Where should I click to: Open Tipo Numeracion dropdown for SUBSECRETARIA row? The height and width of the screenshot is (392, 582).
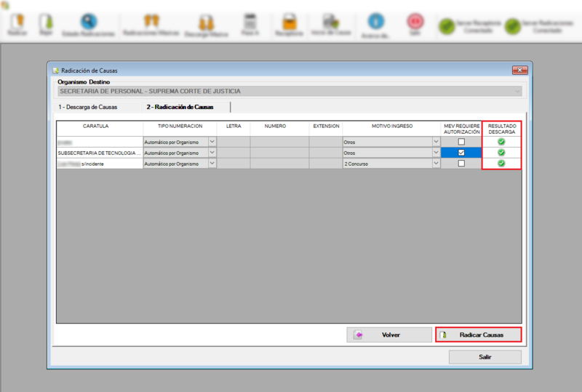212,153
